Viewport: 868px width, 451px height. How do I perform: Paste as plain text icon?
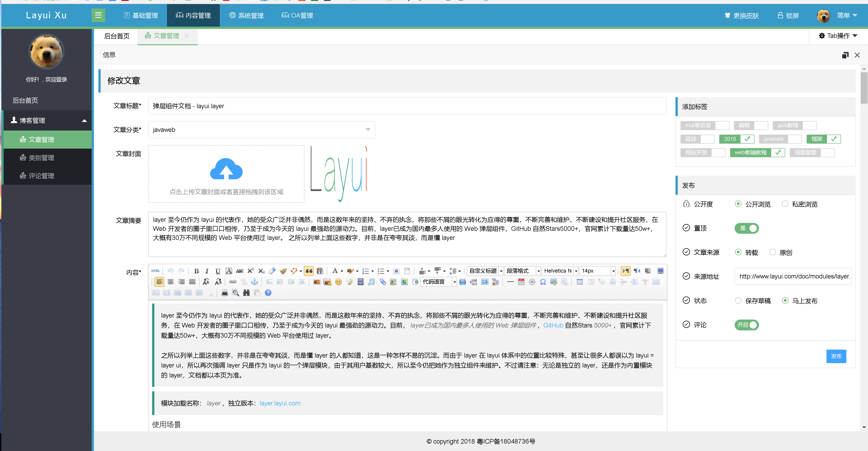(320, 271)
